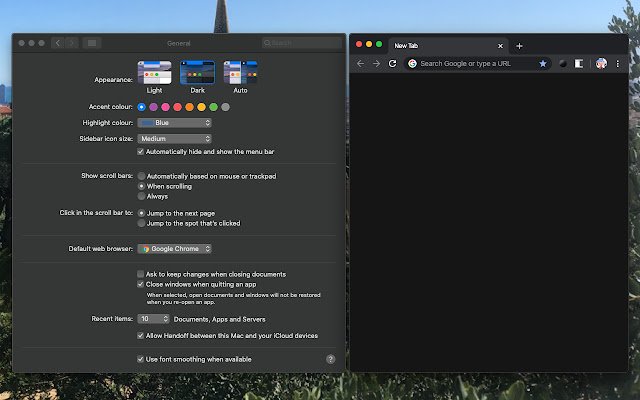Select the Dark appearance thumbnail
640x400 pixels.
[x=198, y=73]
